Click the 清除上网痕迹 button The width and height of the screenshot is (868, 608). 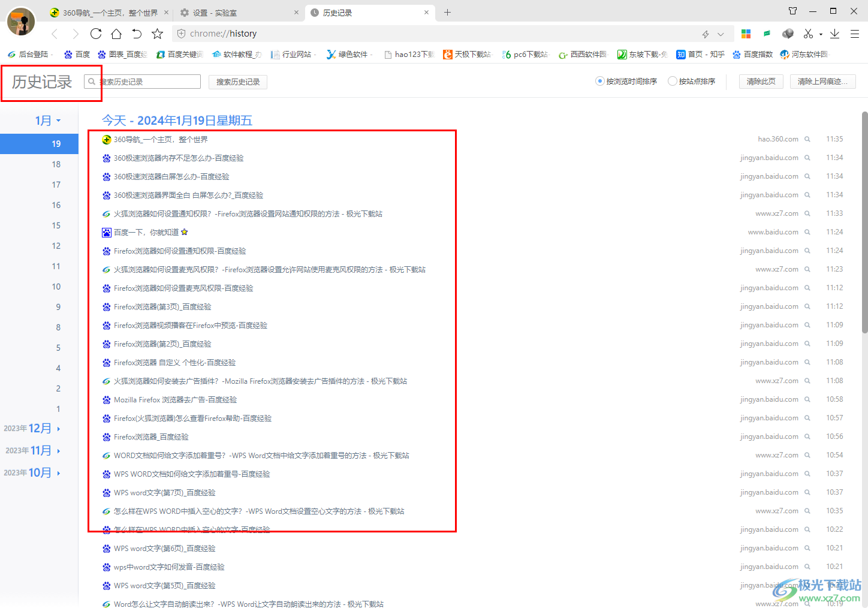point(822,81)
